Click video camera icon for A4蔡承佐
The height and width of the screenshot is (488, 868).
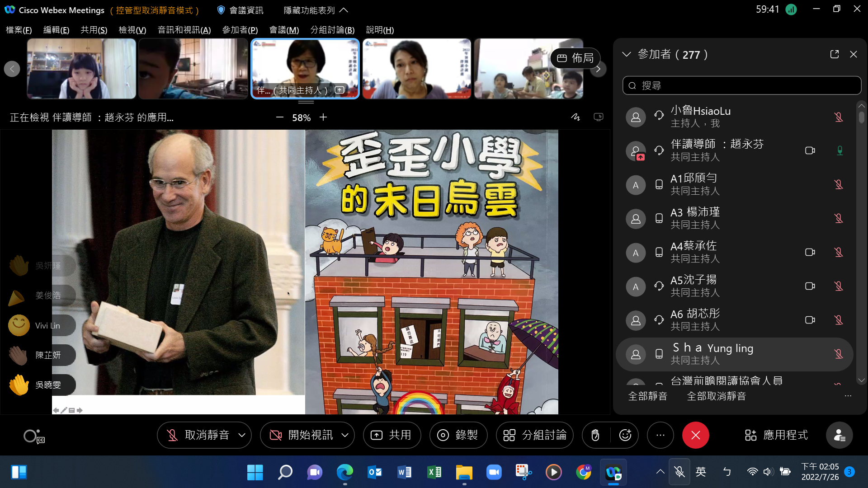tap(810, 252)
